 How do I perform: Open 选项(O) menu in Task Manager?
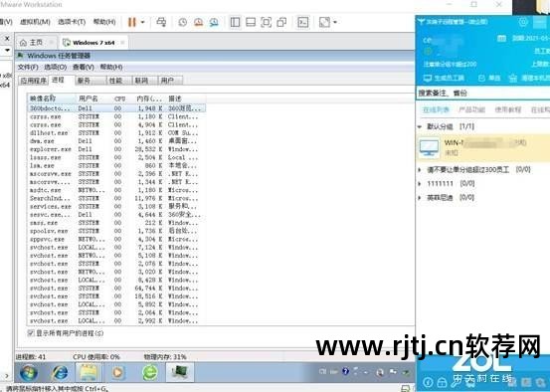(x=56, y=67)
